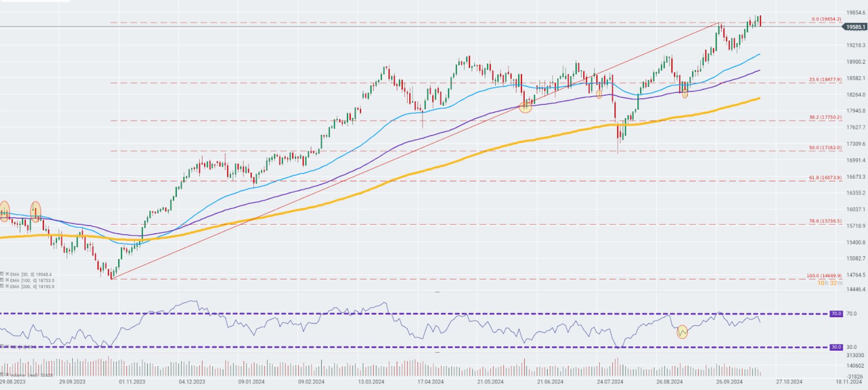Select Fibonacci label 38.2 (17750.2)
868x390 pixels.
(x=825, y=117)
